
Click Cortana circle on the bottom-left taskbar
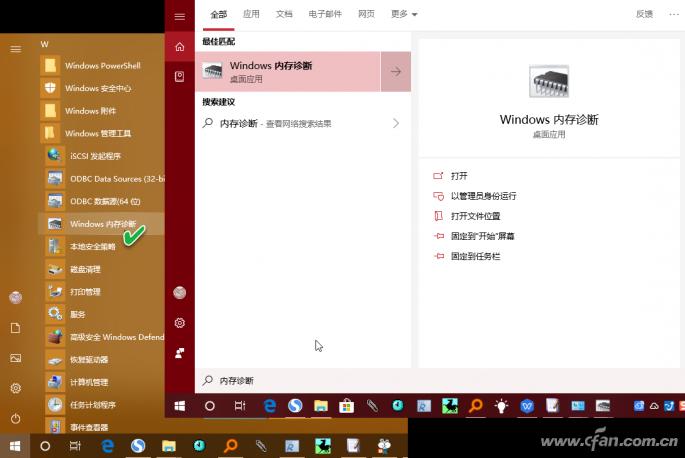pos(45,446)
